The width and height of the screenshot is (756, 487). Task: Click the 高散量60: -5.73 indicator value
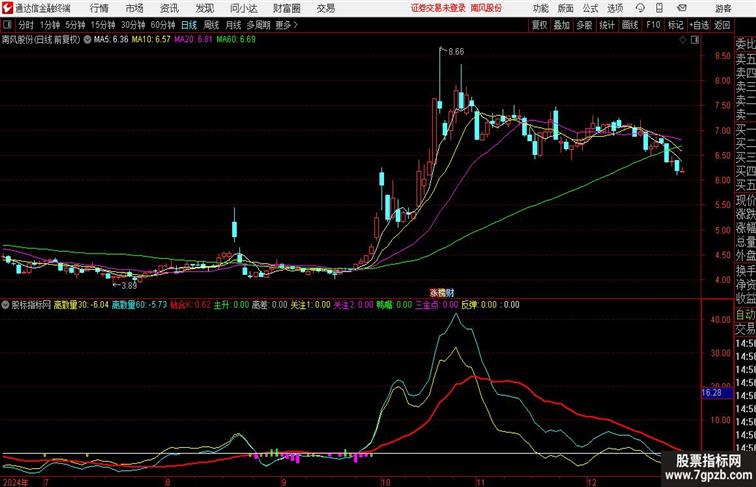point(139,305)
